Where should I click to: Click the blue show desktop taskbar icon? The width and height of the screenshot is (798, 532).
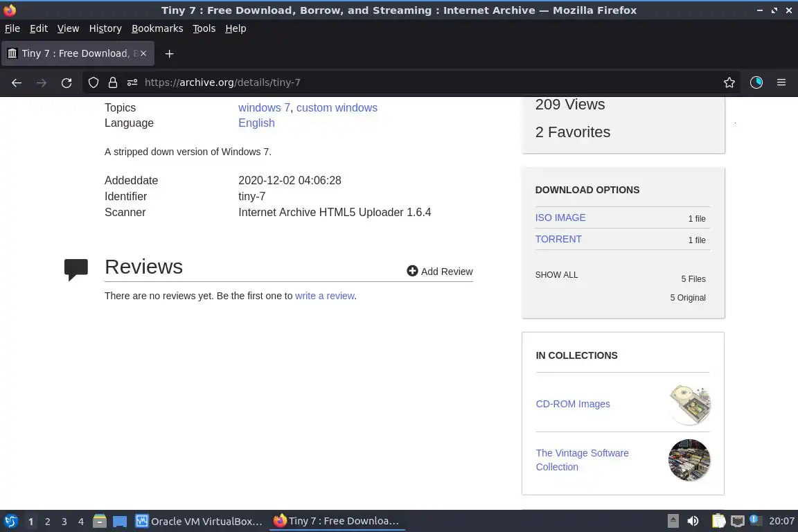point(120,522)
